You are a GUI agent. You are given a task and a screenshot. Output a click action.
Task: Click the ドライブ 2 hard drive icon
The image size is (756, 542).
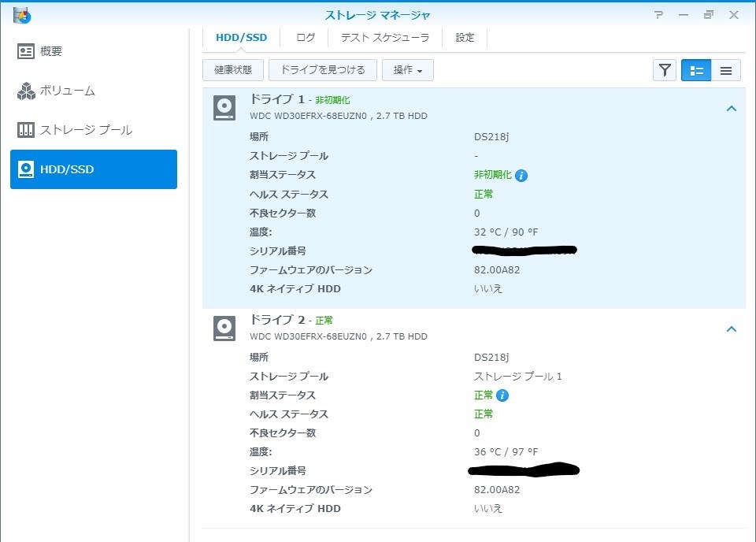[x=224, y=329]
